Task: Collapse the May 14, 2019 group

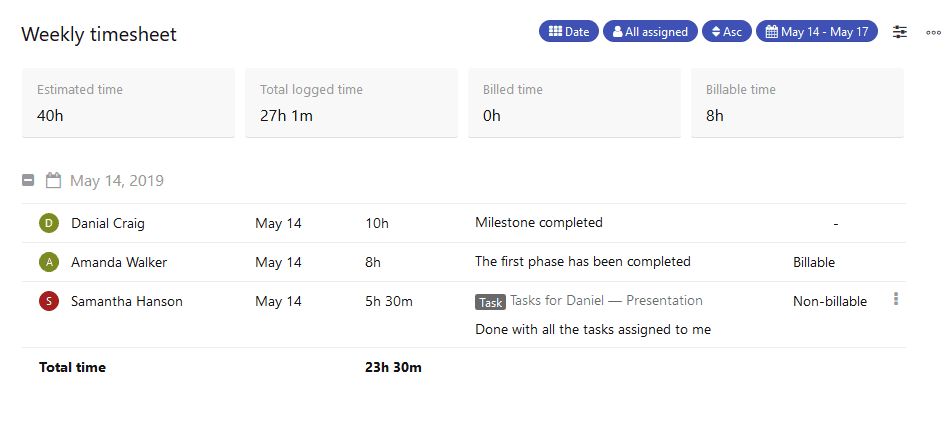Action: tap(28, 180)
